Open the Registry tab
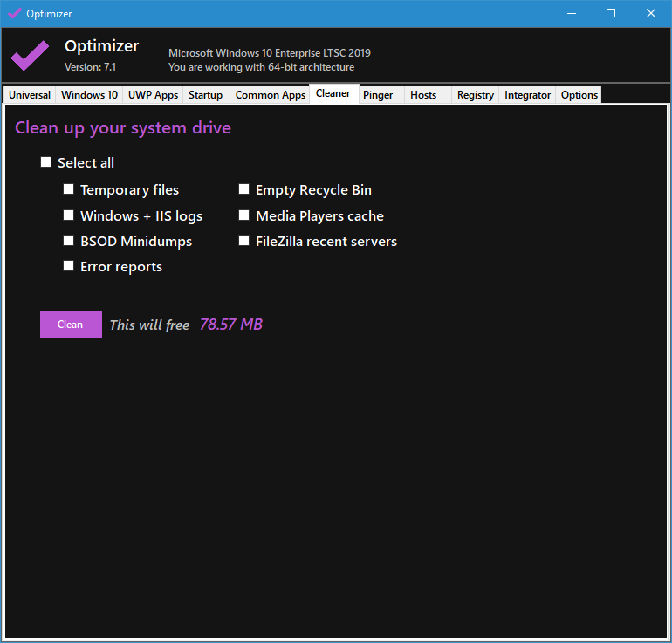 pos(476,95)
